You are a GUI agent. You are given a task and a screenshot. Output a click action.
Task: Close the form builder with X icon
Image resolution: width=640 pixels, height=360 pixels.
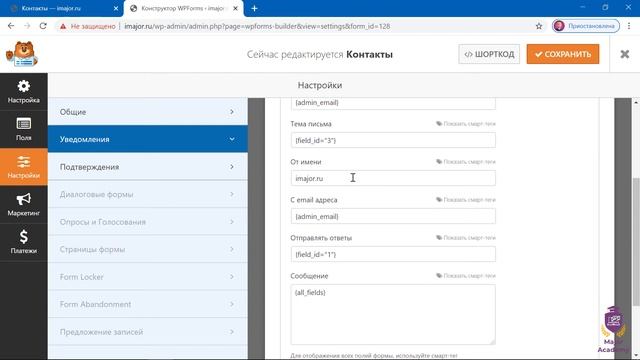[x=624, y=54]
